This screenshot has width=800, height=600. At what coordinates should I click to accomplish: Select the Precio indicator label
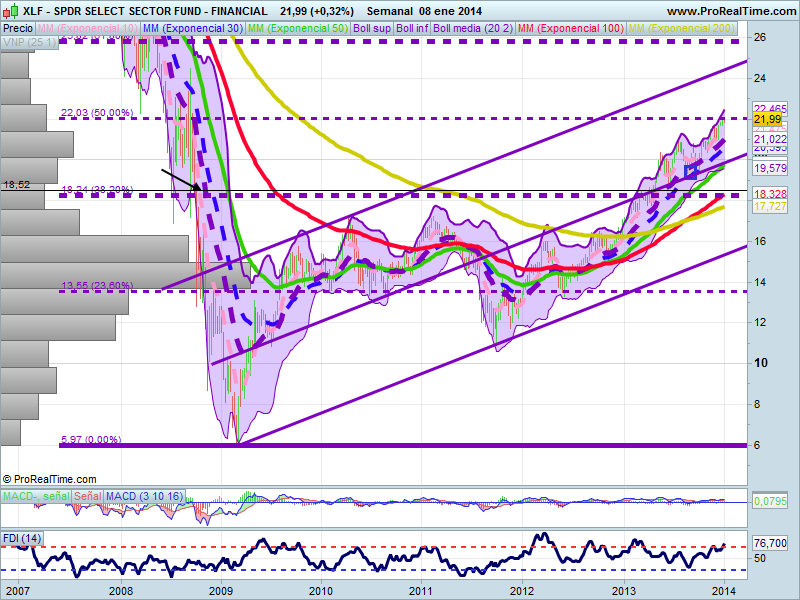(x=18, y=29)
